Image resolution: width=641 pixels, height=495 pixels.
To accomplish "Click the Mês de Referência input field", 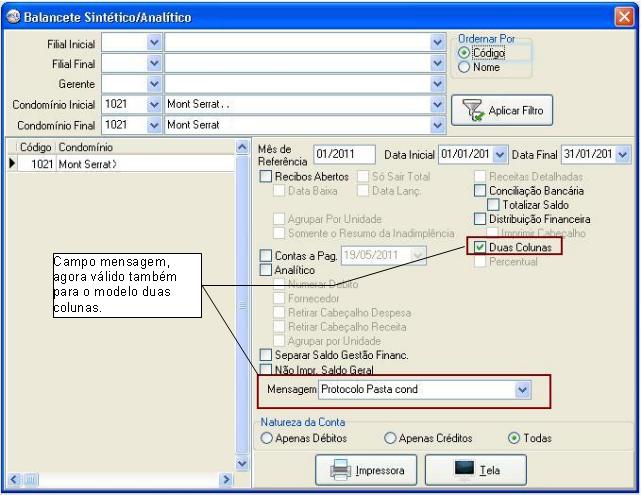I will pyautogui.click(x=343, y=155).
